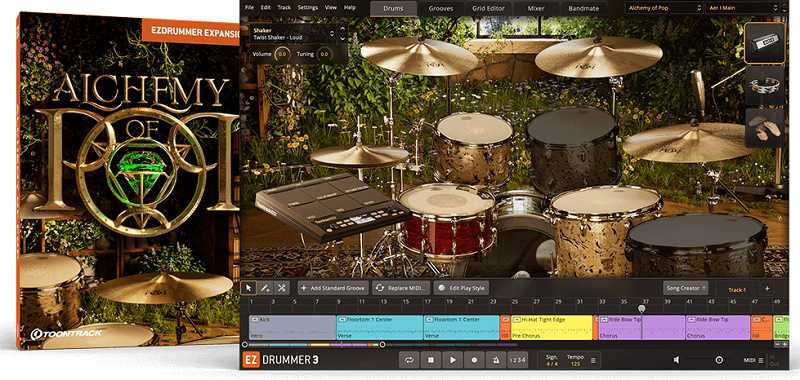The width and height of the screenshot is (800, 380).
Task: Open the Track menu
Action: (284, 8)
